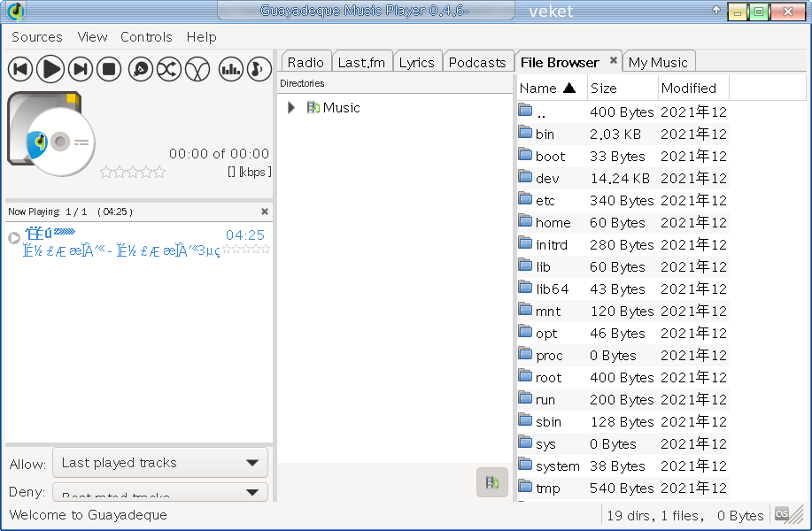Viewport: 812px width, 531px height.
Task: Toggle shuffle (crossed arrows icon)
Action: click(x=169, y=69)
